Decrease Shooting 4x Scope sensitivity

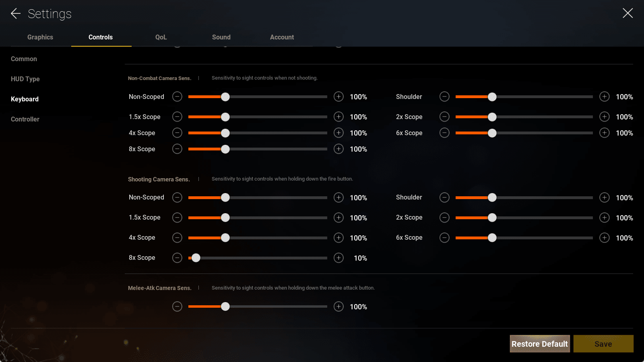(177, 238)
